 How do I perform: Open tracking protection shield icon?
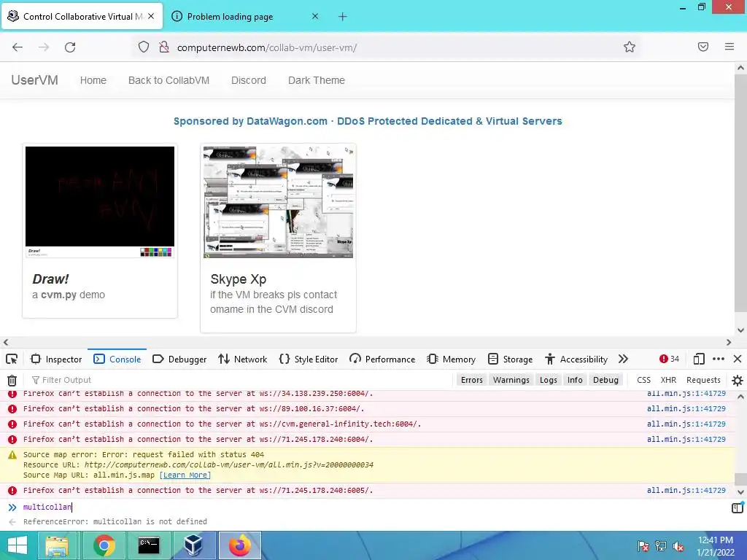(x=144, y=47)
